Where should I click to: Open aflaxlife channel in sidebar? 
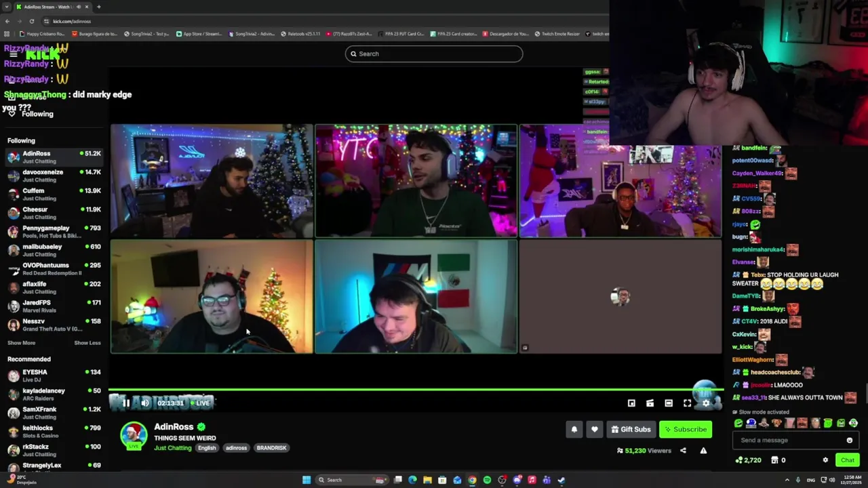point(54,287)
